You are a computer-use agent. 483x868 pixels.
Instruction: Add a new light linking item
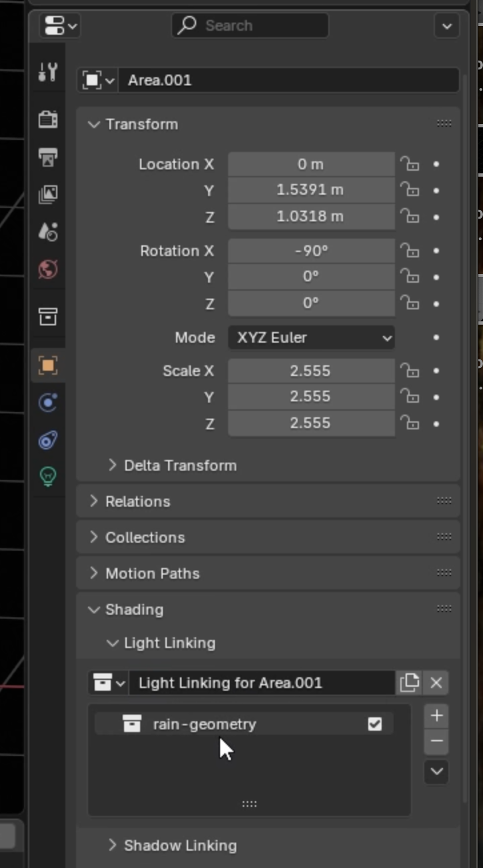tap(436, 716)
